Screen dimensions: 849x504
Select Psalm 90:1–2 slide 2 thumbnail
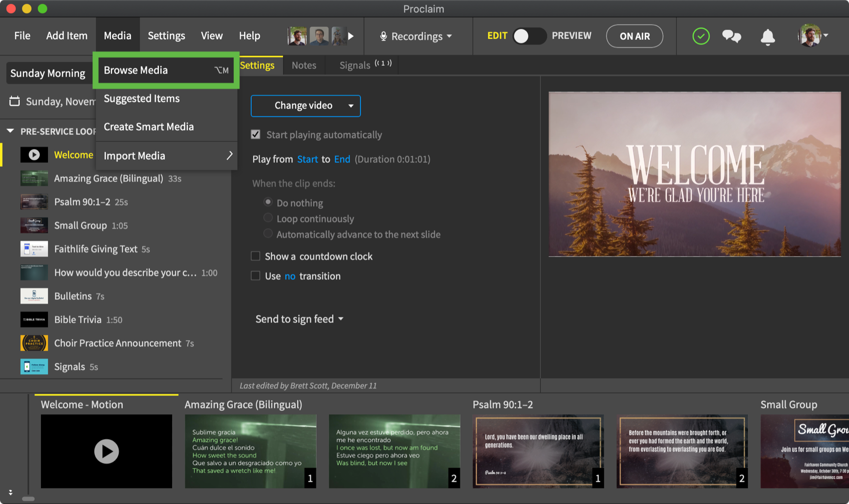click(x=682, y=451)
